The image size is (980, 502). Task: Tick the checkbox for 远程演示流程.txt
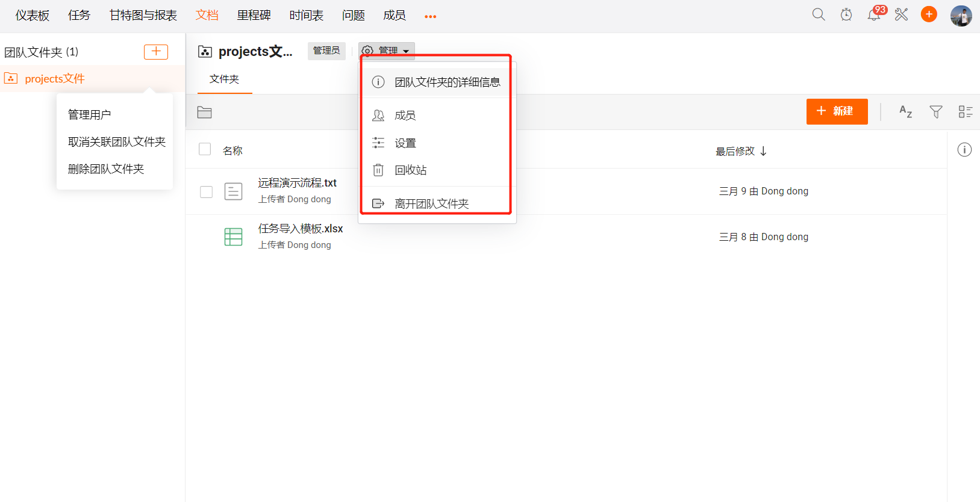click(206, 191)
